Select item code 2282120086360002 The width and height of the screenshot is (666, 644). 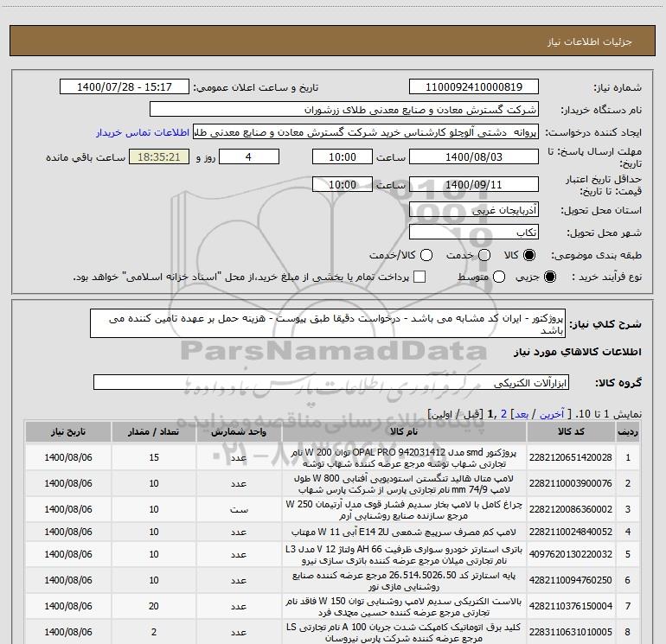571,509
